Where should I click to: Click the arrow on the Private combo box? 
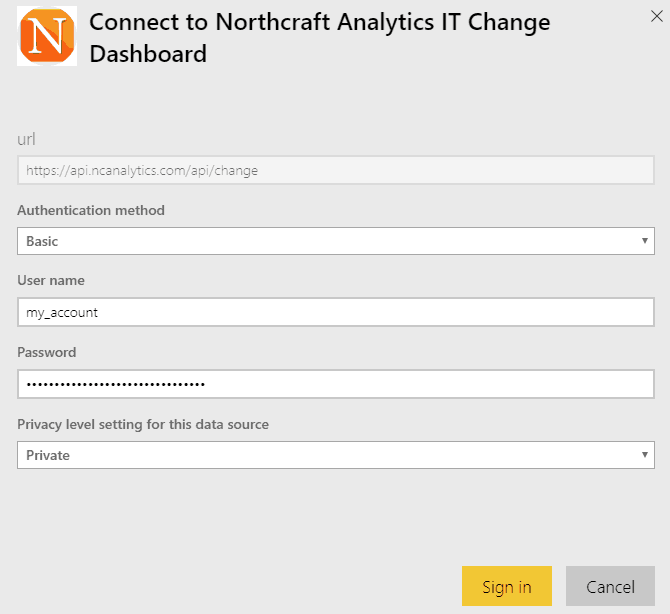coord(645,455)
